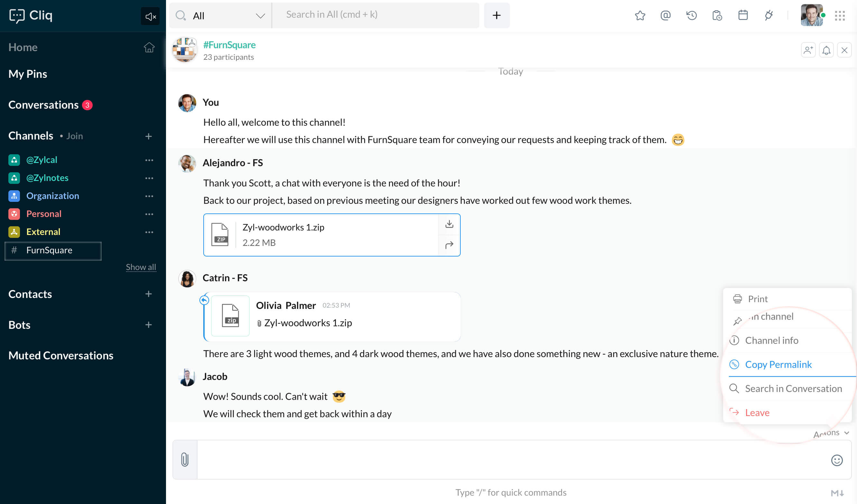Open more options for Personal channel

point(149,214)
